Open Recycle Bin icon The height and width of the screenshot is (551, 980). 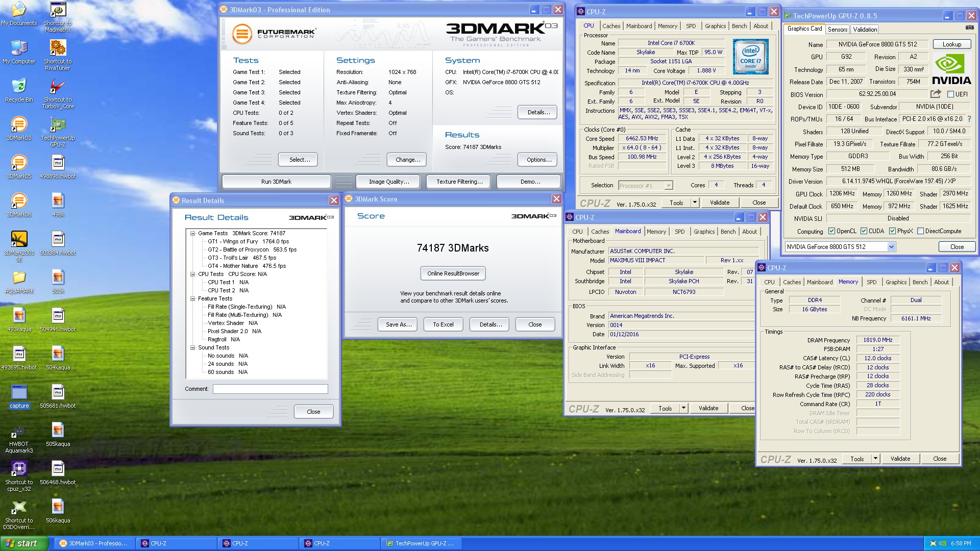pyautogui.click(x=19, y=91)
